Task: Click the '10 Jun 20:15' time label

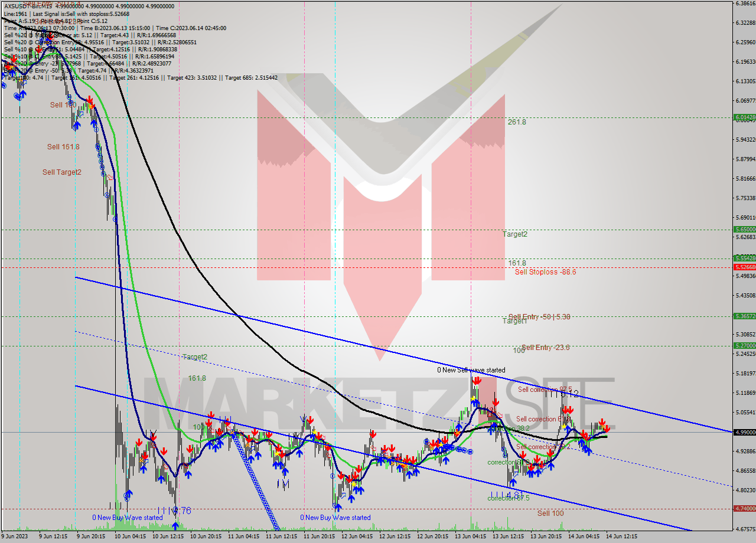Action: click(207, 537)
